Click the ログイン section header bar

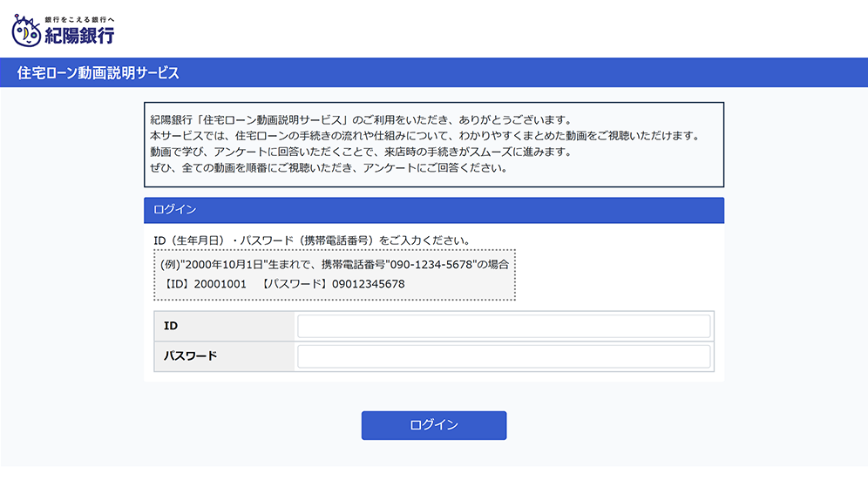(434, 210)
